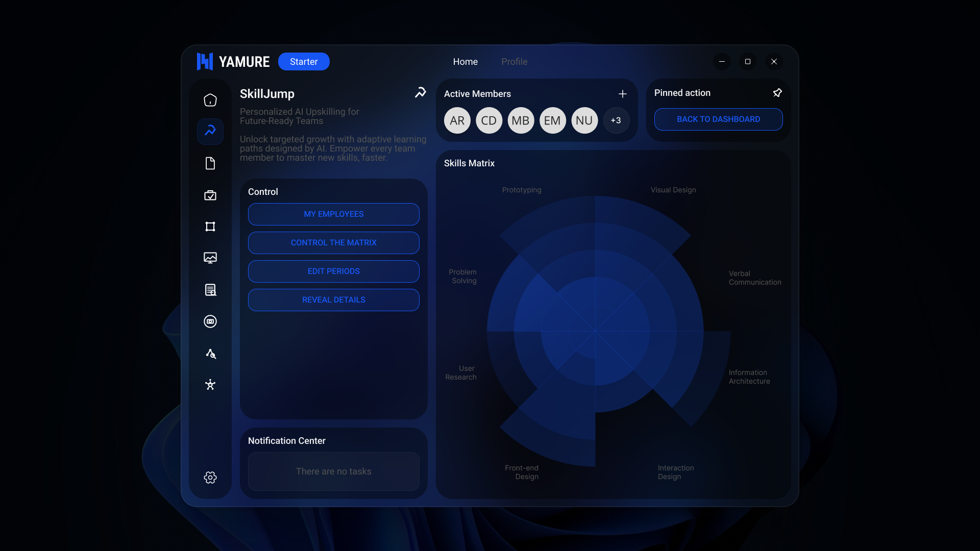The width and height of the screenshot is (980, 551).
Task: Select the MB member avatar
Action: coord(521,120)
